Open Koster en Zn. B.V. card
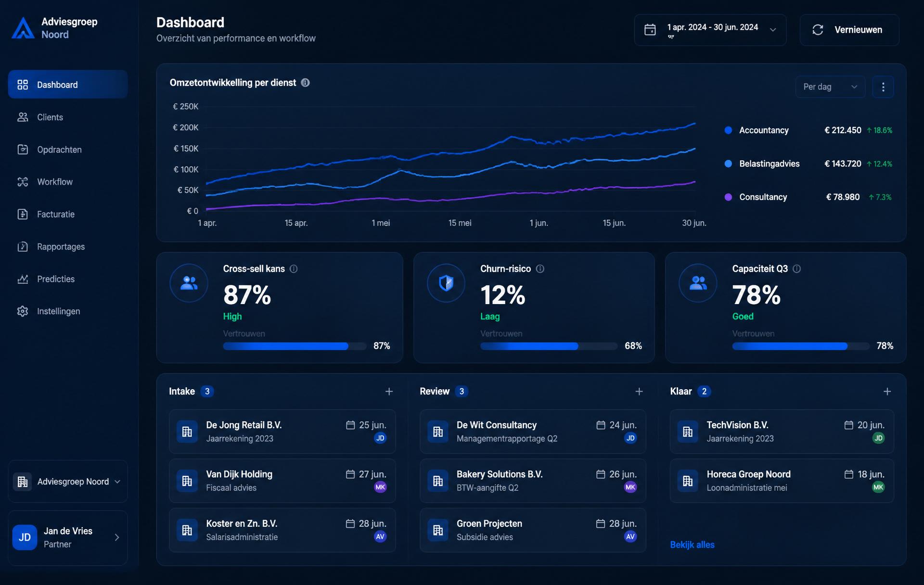 tap(282, 530)
